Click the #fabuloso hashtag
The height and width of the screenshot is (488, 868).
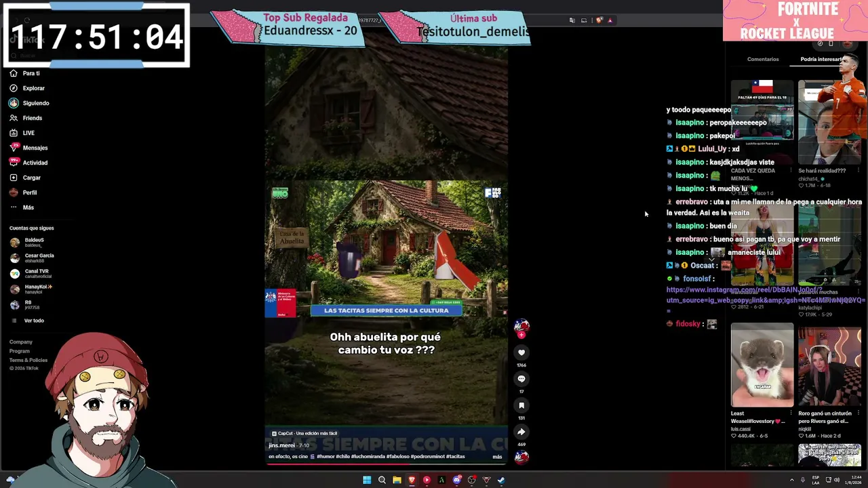[x=397, y=457]
